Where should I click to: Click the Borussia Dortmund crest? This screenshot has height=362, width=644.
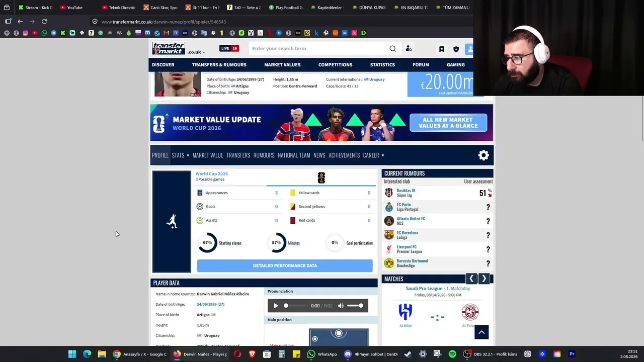point(389,263)
